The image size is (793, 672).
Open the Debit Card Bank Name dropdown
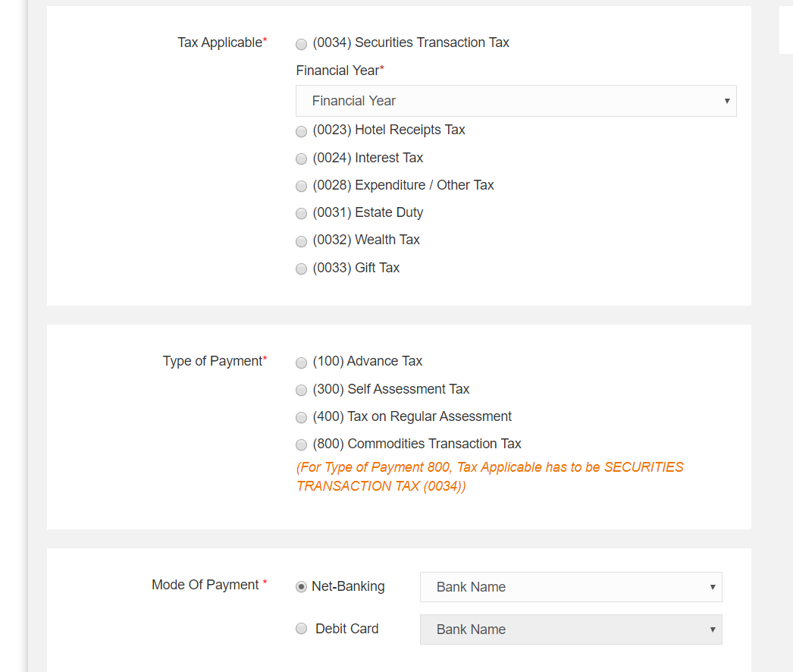570,629
